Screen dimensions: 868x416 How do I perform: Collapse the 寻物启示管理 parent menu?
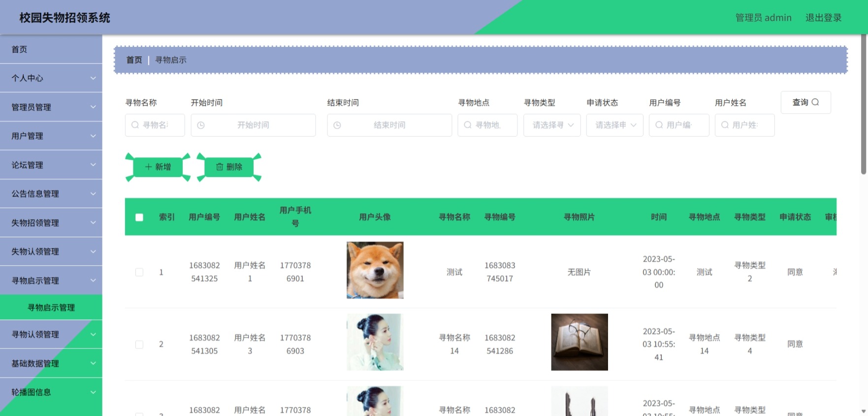coord(51,280)
